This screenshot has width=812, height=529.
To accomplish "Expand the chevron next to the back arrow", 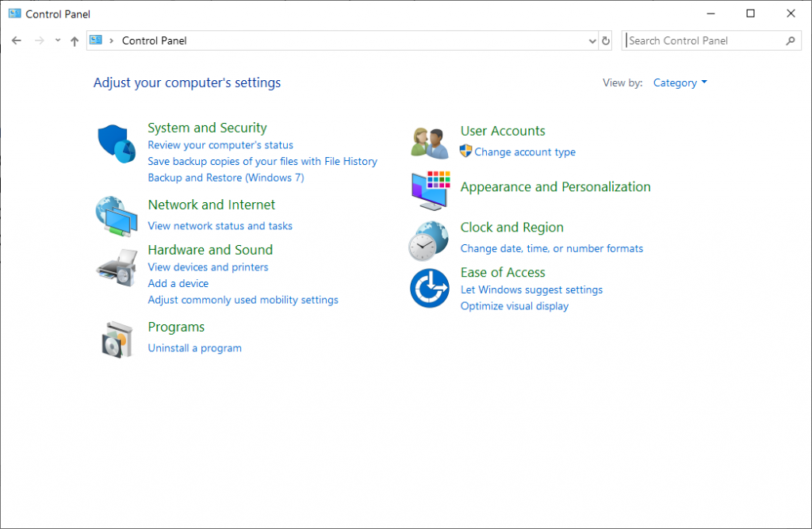I will click(x=57, y=40).
